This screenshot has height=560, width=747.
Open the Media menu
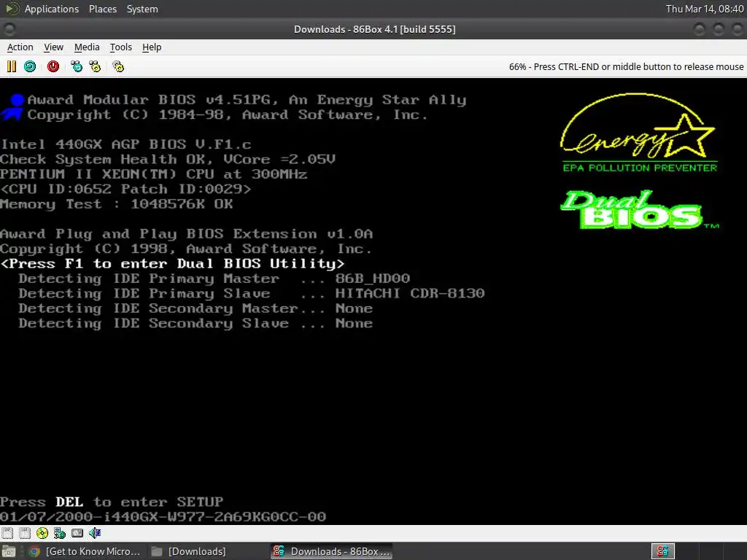[x=87, y=47]
